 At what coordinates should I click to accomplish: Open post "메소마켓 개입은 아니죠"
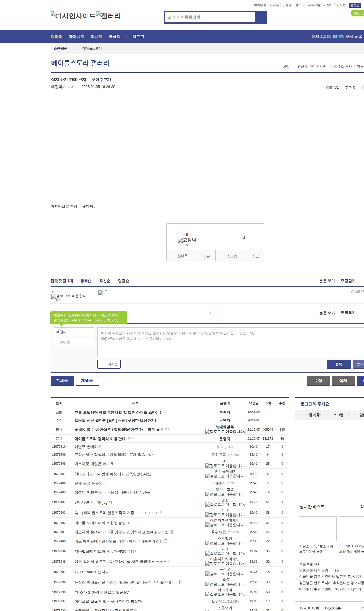click(x=94, y=464)
